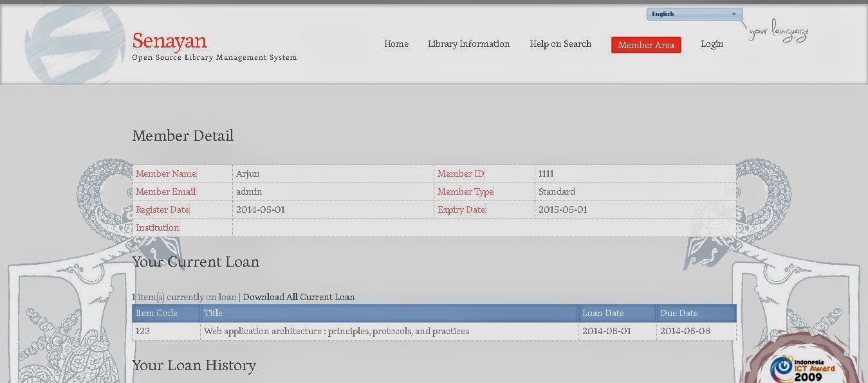Click the Member Email label
The height and width of the screenshot is (383, 868).
[x=165, y=191]
